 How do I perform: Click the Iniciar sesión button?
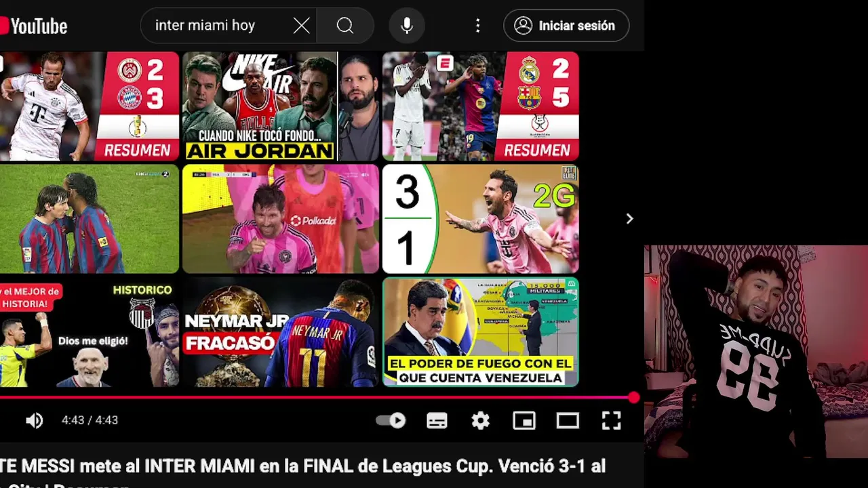566,26
